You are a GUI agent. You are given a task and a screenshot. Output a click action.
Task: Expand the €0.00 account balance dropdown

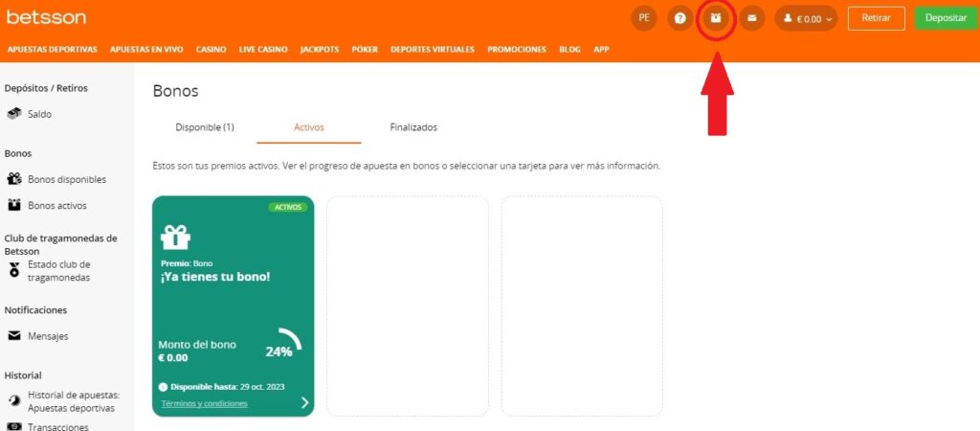[806, 19]
